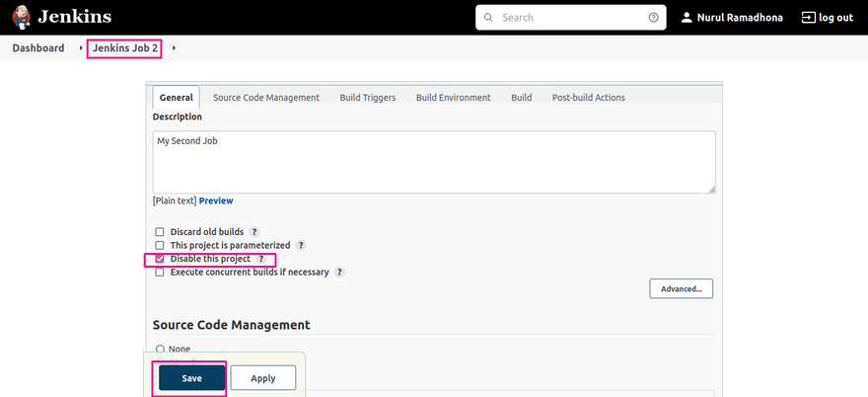Screen dimensions: 868x397
Task: Click the Preview description link
Action: [216, 200]
